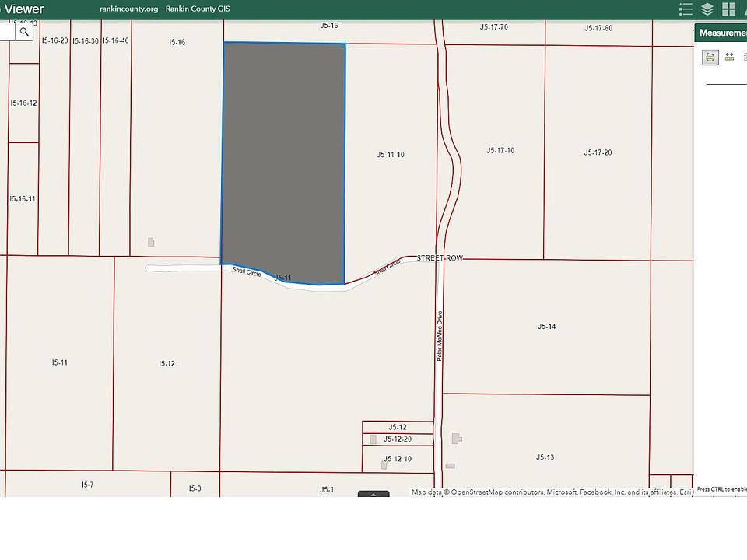Open the Layer List icon
Viewport: 747px width, 560px height.
[x=707, y=9]
